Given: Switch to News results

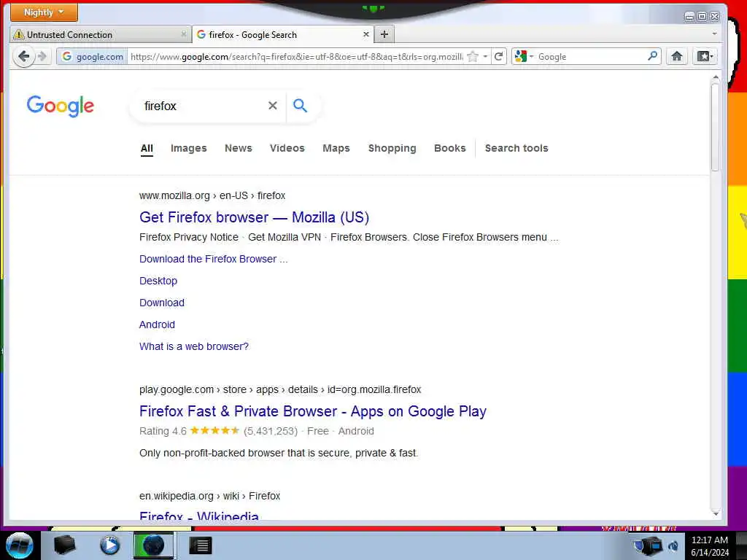Looking at the screenshot, I should pos(239,148).
